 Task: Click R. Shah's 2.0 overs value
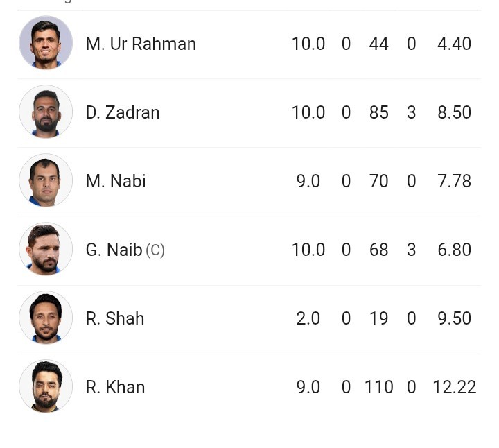coord(308,318)
